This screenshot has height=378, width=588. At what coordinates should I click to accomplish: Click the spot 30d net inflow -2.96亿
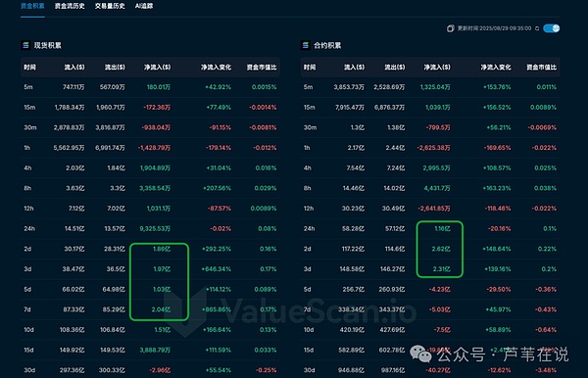click(160, 370)
